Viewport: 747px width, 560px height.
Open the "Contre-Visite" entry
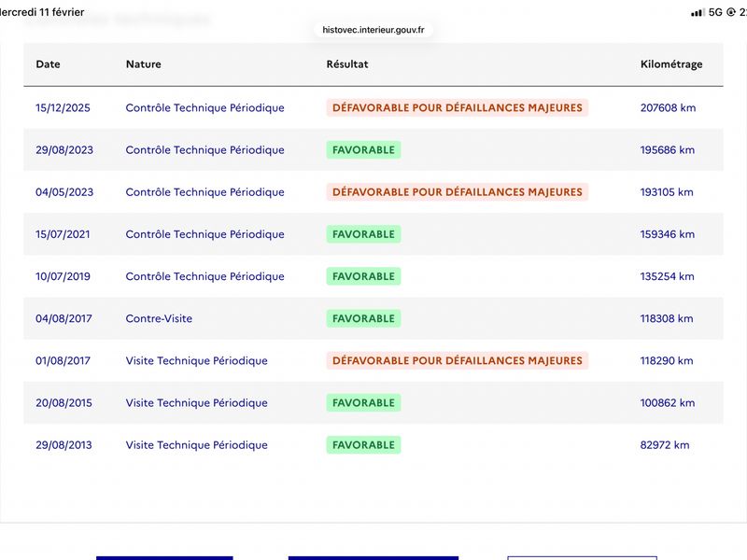coord(159,319)
